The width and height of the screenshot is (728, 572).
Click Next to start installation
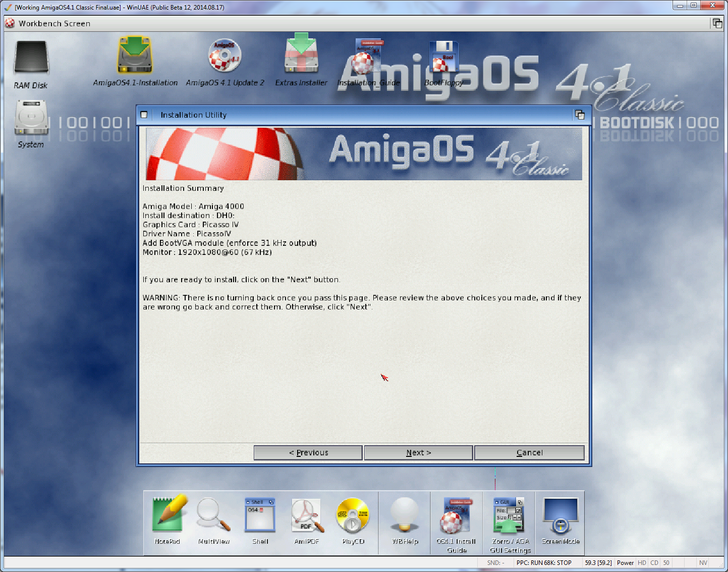(418, 452)
